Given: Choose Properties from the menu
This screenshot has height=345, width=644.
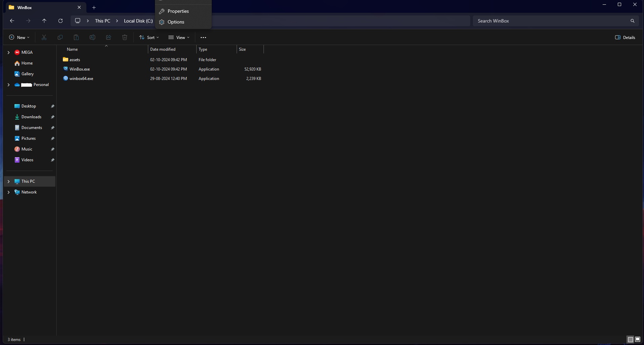Looking at the screenshot, I should coord(183,11).
